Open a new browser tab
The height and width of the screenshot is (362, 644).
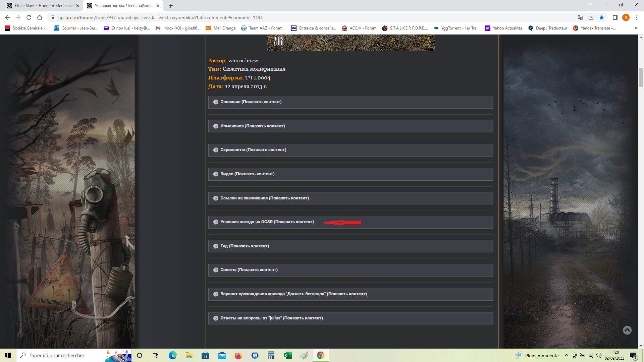pyautogui.click(x=171, y=6)
